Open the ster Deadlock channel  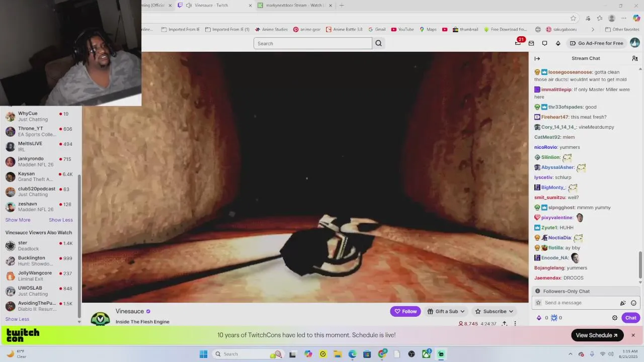(40, 246)
